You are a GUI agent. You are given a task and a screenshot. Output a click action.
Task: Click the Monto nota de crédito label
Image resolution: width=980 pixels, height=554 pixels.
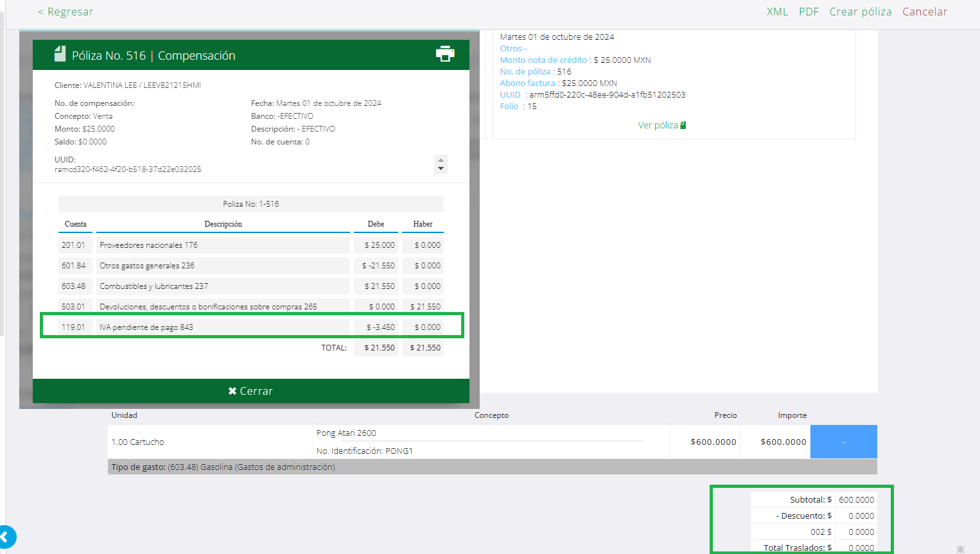tap(543, 60)
